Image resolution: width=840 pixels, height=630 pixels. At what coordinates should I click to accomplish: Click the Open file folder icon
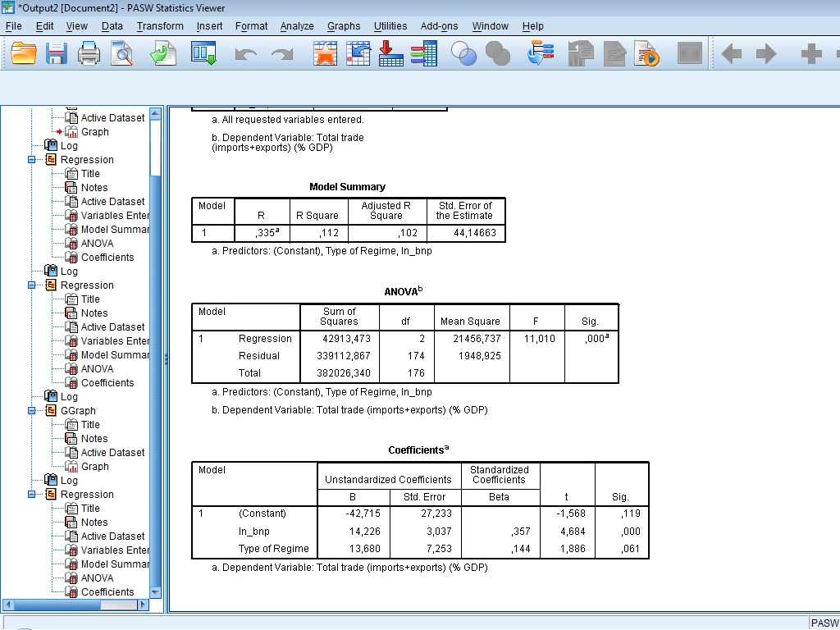point(25,54)
